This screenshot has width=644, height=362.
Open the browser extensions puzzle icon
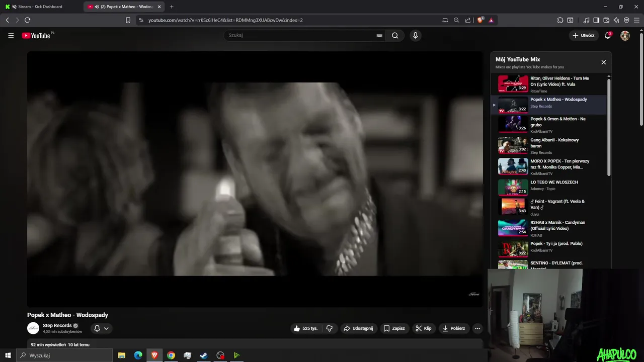[560, 20]
